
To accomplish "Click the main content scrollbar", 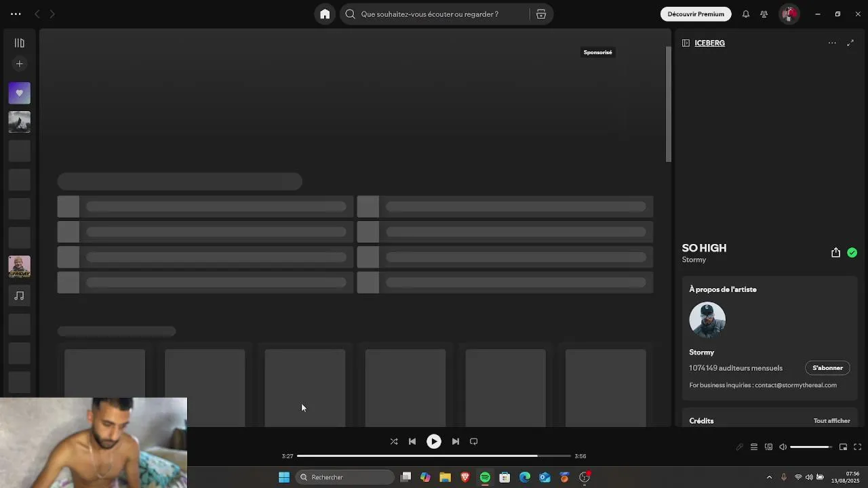I will pyautogui.click(x=668, y=105).
